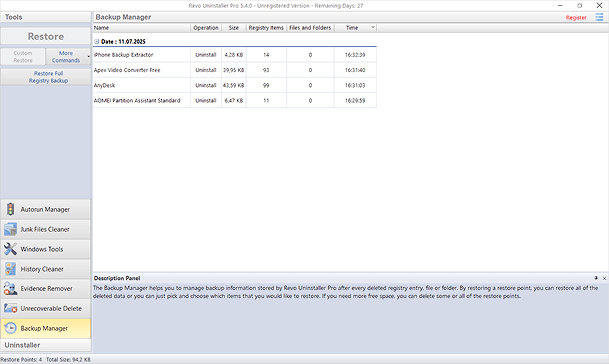Click Restore Full Registry Backup
The height and width of the screenshot is (364, 609).
pyautogui.click(x=45, y=77)
